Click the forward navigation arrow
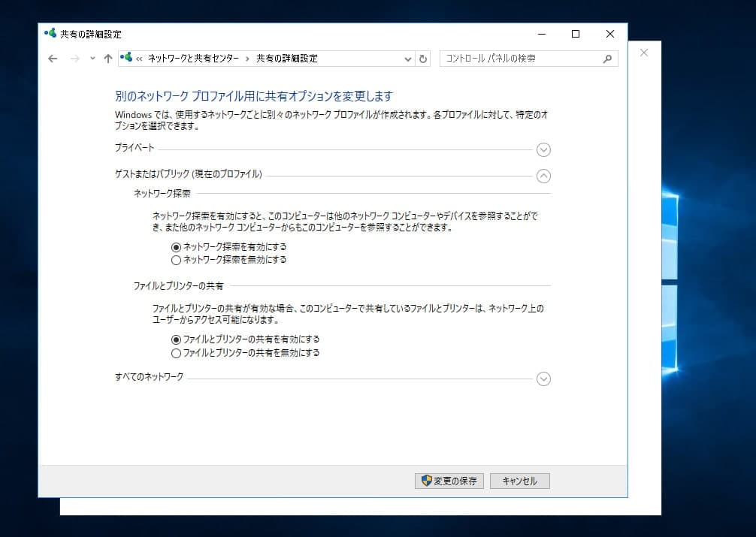Screen dimensions: 756x537 point(74,59)
